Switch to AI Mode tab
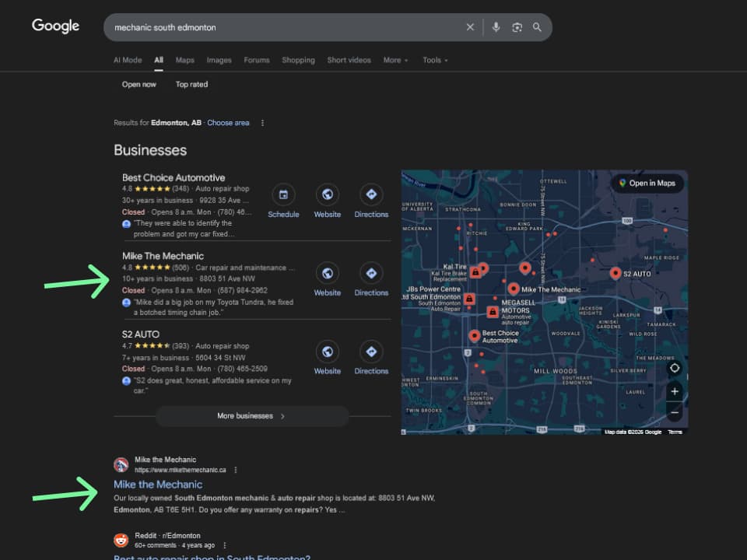This screenshot has height=560, width=747. [128, 60]
